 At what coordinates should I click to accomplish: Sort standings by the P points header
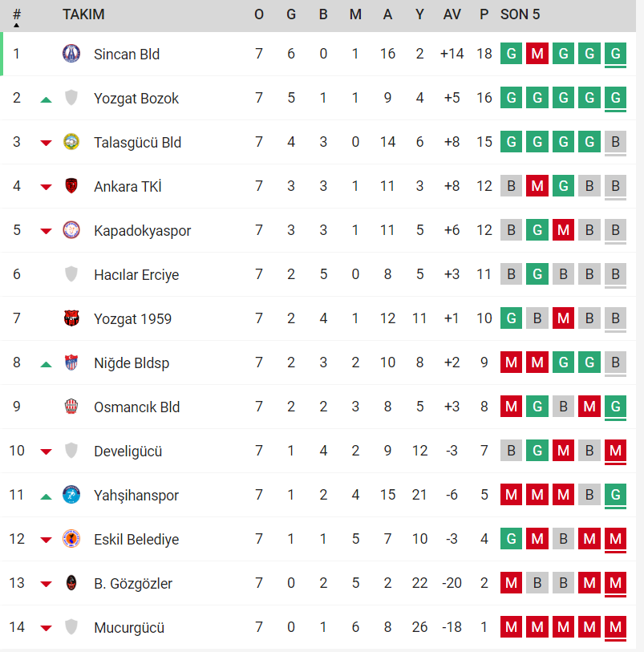pos(484,14)
